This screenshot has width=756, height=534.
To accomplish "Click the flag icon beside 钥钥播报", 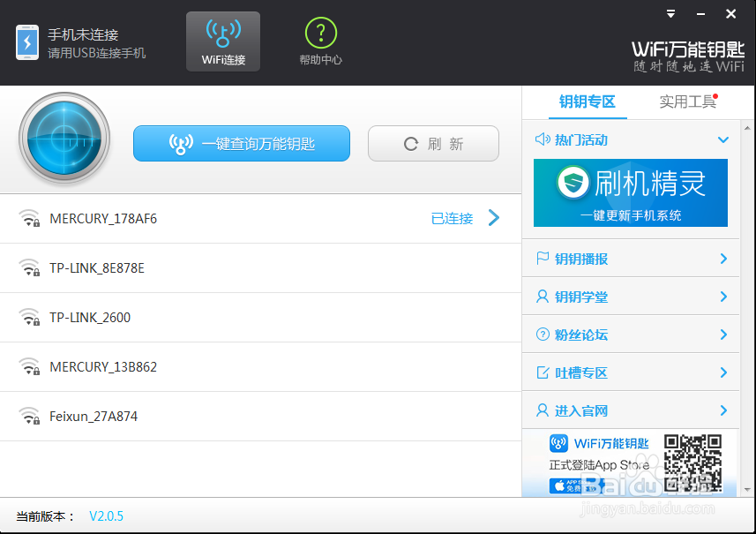I will coord(543,258).
